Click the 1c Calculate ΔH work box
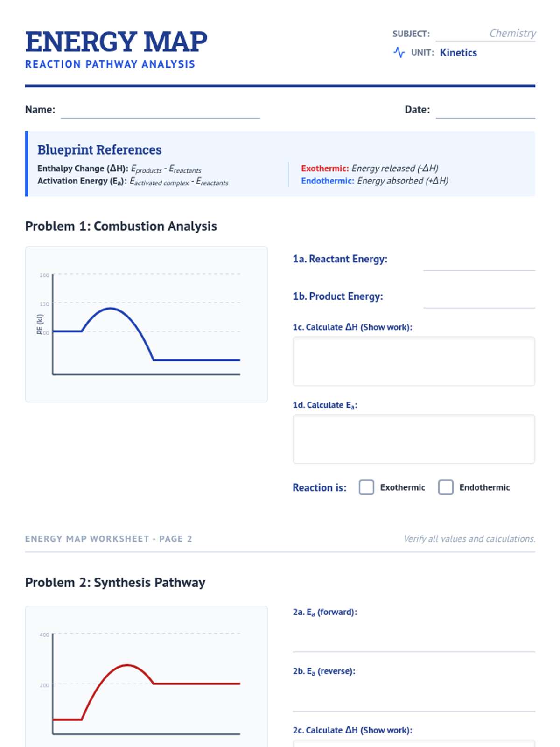Image resolution: width=560 pixels, height=747 pixels. 413,361
